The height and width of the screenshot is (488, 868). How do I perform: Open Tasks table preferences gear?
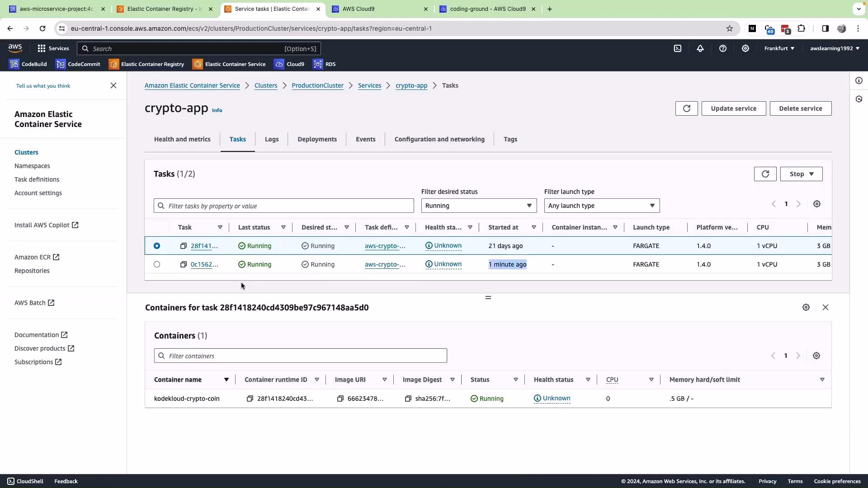pos(817,204)
